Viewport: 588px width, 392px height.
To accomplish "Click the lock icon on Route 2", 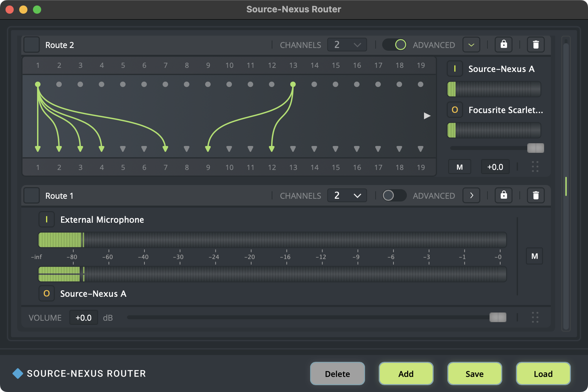I will 503,45.
